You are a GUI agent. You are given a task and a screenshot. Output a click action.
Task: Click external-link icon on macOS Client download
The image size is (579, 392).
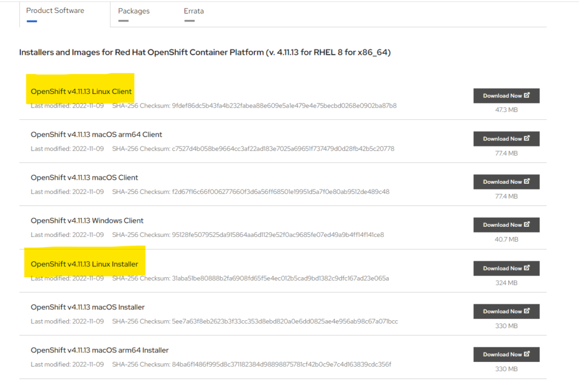(x=528, y=182)
